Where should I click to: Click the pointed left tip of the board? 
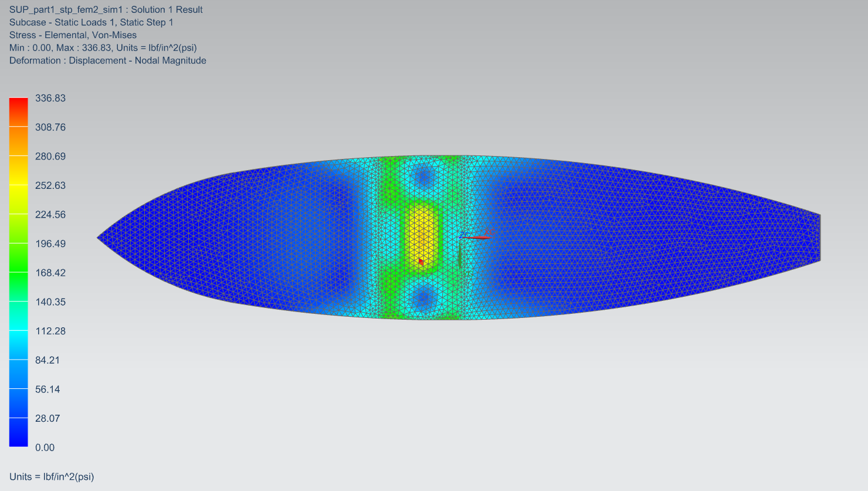point(99,238)
